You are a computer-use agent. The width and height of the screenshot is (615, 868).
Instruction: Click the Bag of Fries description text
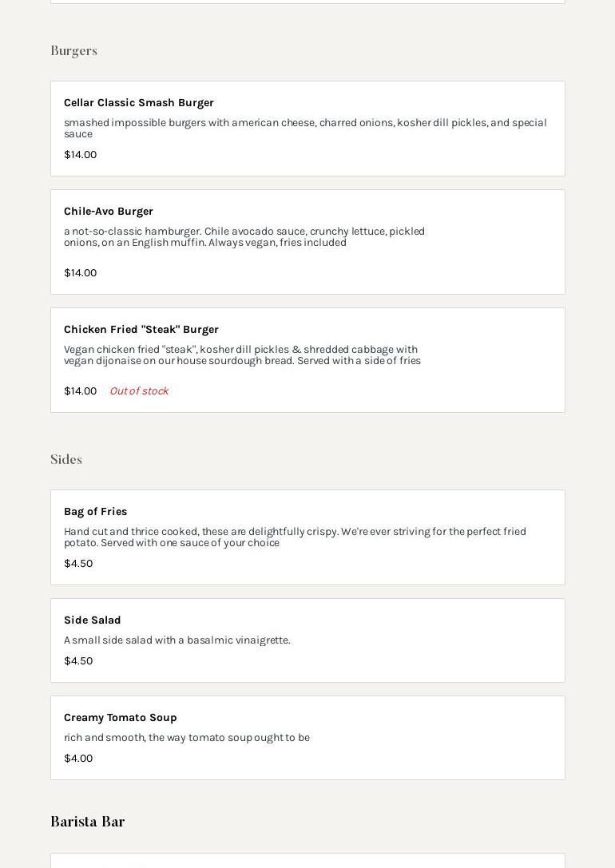click(295, 537)
